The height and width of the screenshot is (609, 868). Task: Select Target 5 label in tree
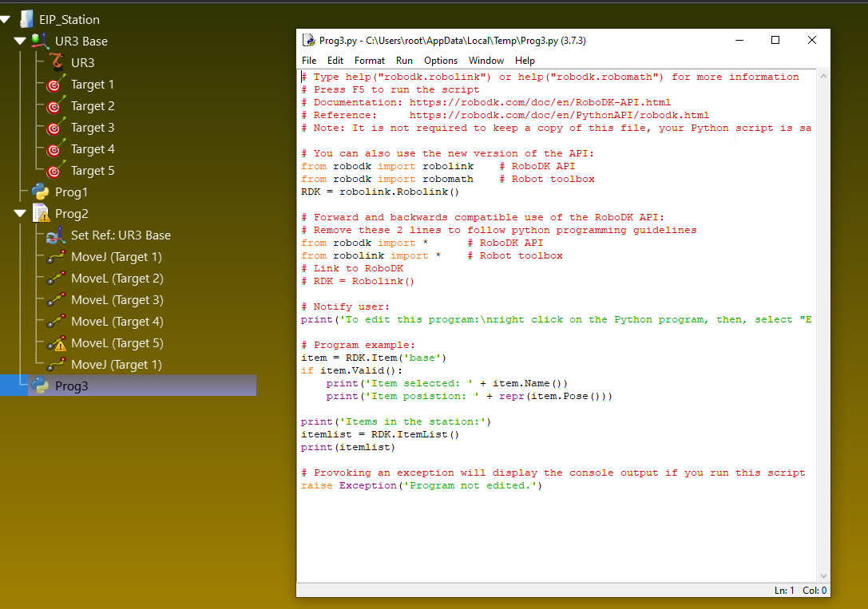coord(93,171)
